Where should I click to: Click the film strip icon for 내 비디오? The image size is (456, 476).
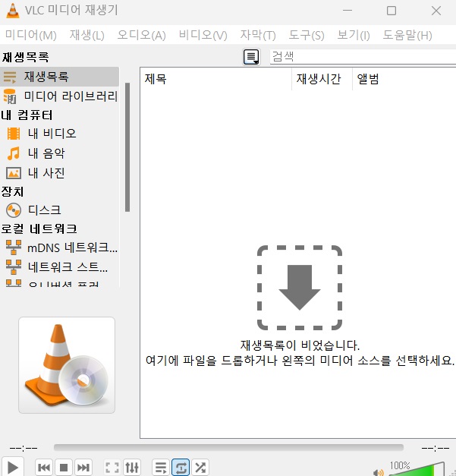coord(14,134)
